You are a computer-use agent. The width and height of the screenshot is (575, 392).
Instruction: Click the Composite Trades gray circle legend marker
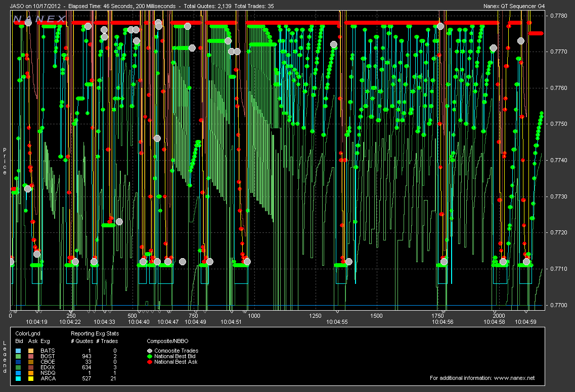pyautogui.click(x=150, y=351)
